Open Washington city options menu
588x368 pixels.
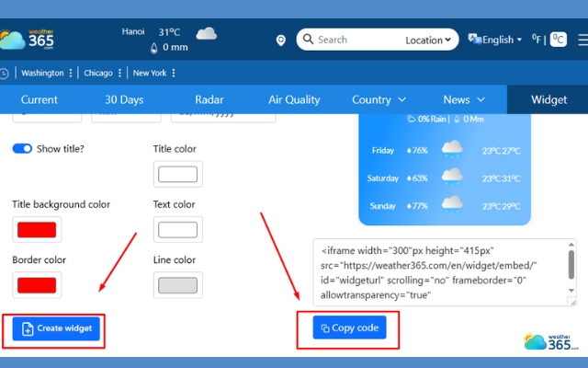pyautogui.click(x=71, y=74)
